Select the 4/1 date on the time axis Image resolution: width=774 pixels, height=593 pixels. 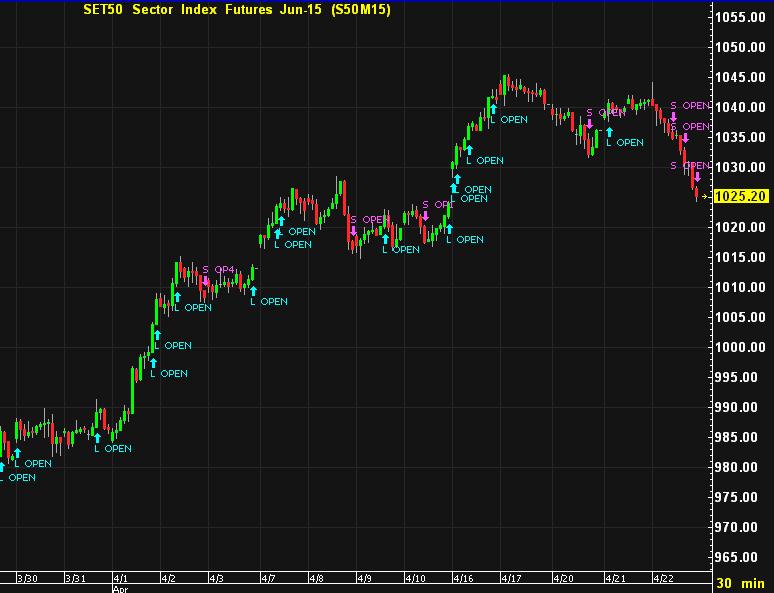(x=121, y=578)
